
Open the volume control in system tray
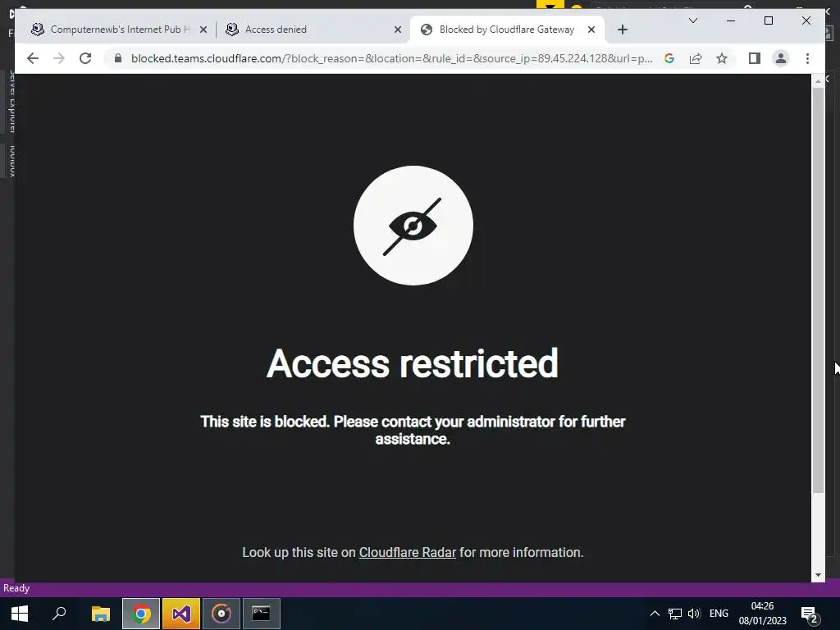694,614
